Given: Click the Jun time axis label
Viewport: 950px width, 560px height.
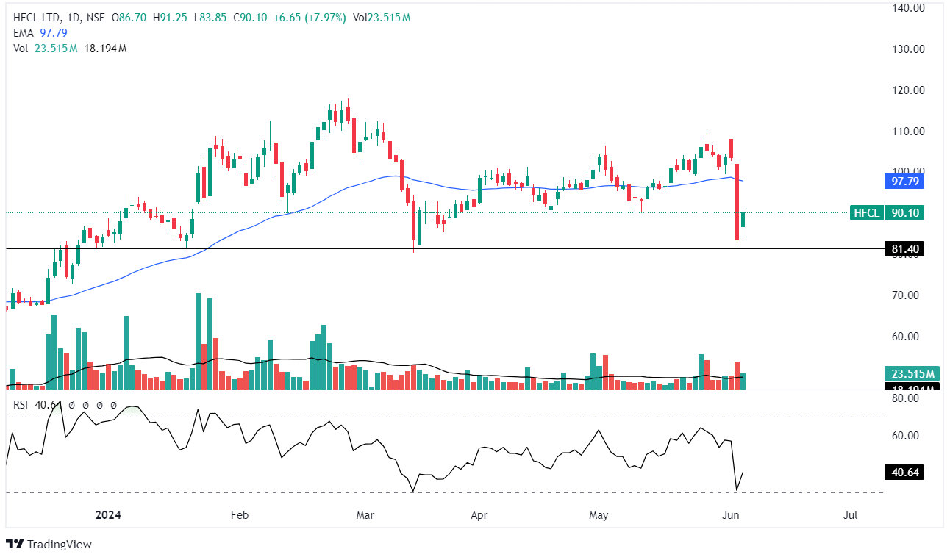Looking at the screenshot, I should (729, 515).
